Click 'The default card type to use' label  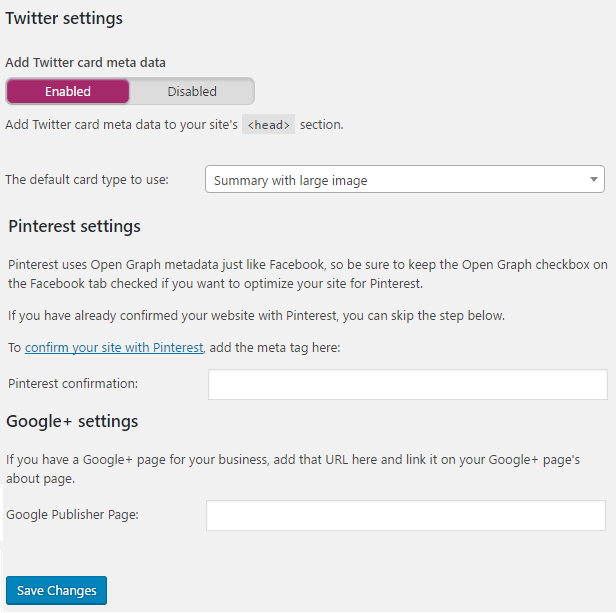[87, 180]
